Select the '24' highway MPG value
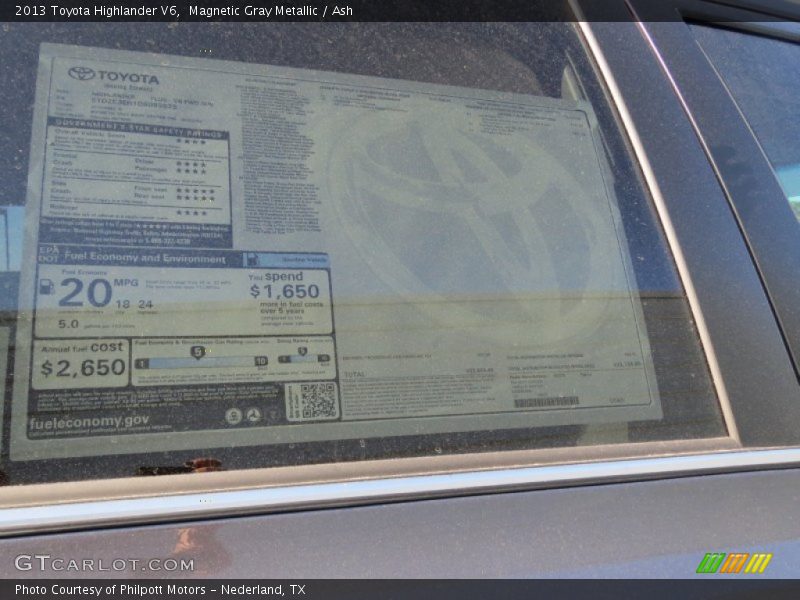 (x=145, y=304)
